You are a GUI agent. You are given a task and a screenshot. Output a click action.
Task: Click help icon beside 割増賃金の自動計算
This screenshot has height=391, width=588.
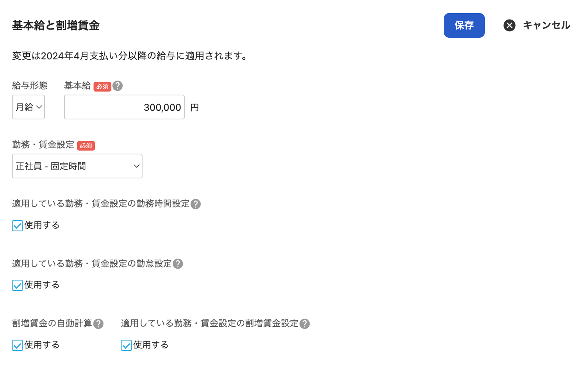98,324
